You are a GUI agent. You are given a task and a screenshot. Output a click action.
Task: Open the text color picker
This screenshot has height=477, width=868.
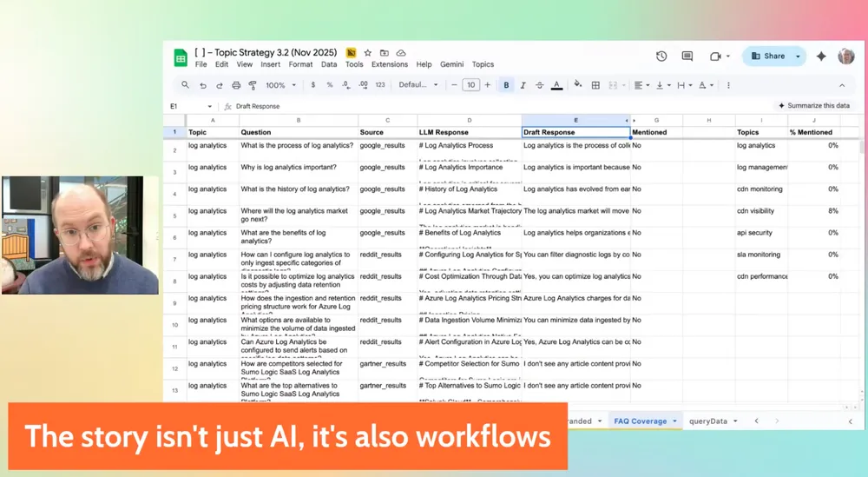click(x=557, y=85)
